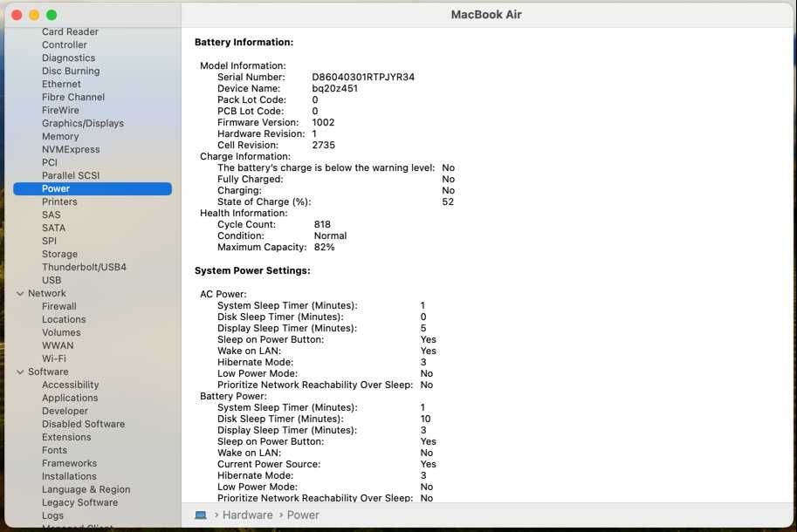Click the Condition value Normal
Image resolution: width=797 pixels, height=532 pixels.
[330, 235]
